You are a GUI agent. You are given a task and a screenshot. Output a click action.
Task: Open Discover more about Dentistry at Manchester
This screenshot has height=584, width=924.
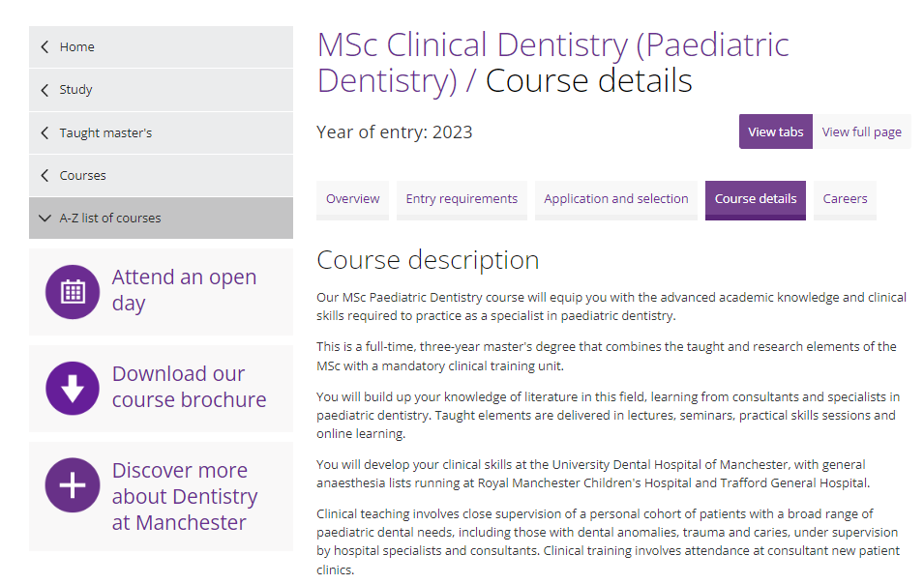[x=184, y=496]
